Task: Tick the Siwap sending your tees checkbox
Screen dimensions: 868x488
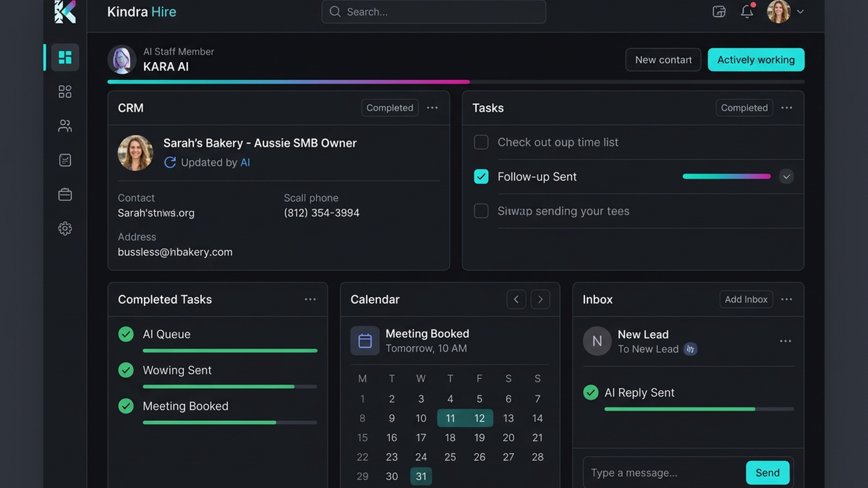Action: [x=481, y=211]
